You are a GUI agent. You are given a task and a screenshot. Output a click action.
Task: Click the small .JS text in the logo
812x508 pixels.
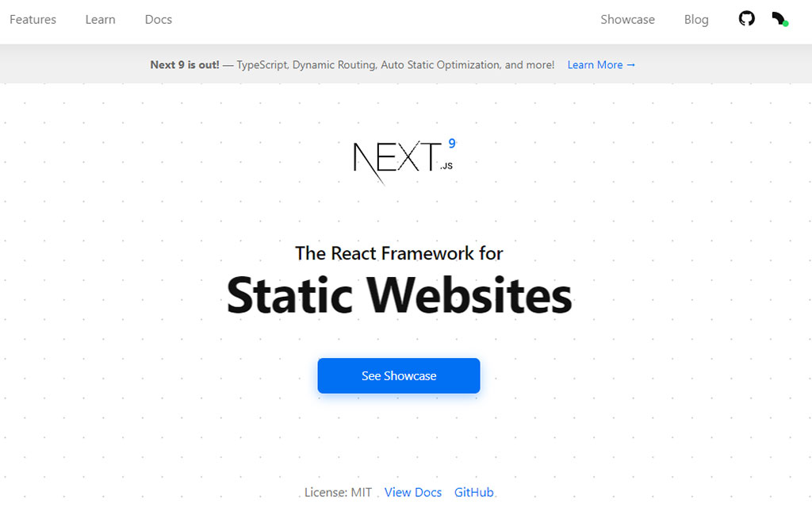pos(446,166)
